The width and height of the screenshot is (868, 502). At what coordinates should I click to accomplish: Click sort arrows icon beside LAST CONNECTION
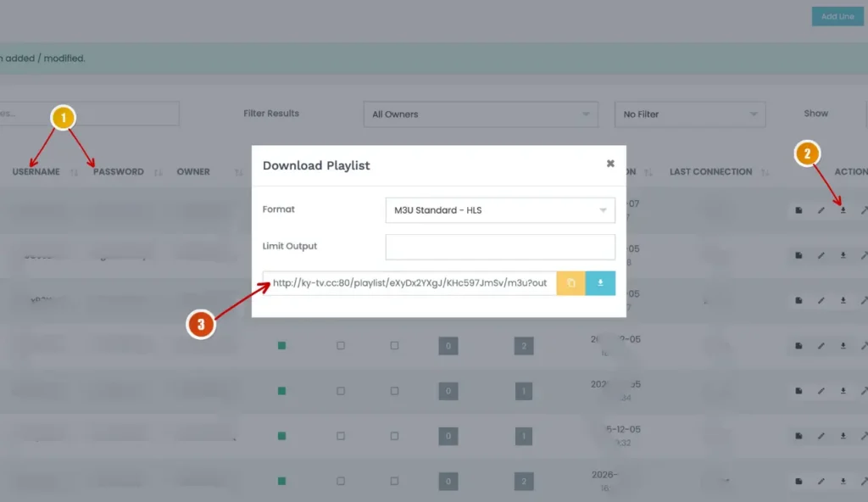click(765, 172)
